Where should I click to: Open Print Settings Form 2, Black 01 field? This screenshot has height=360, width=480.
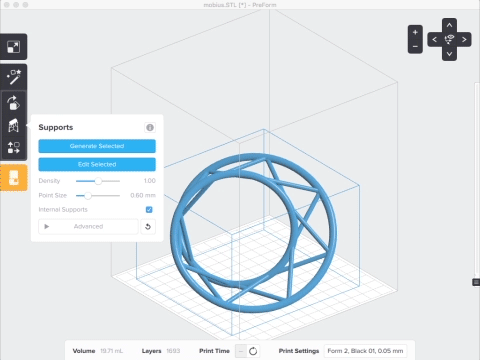pyautogui.click(x=365, y=351)
